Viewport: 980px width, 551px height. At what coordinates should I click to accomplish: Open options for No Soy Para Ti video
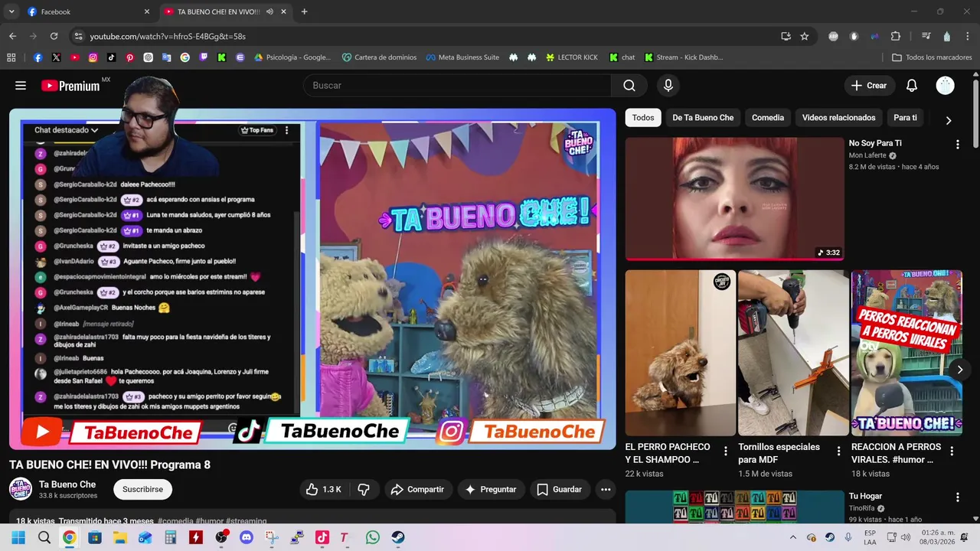[957, 144]
